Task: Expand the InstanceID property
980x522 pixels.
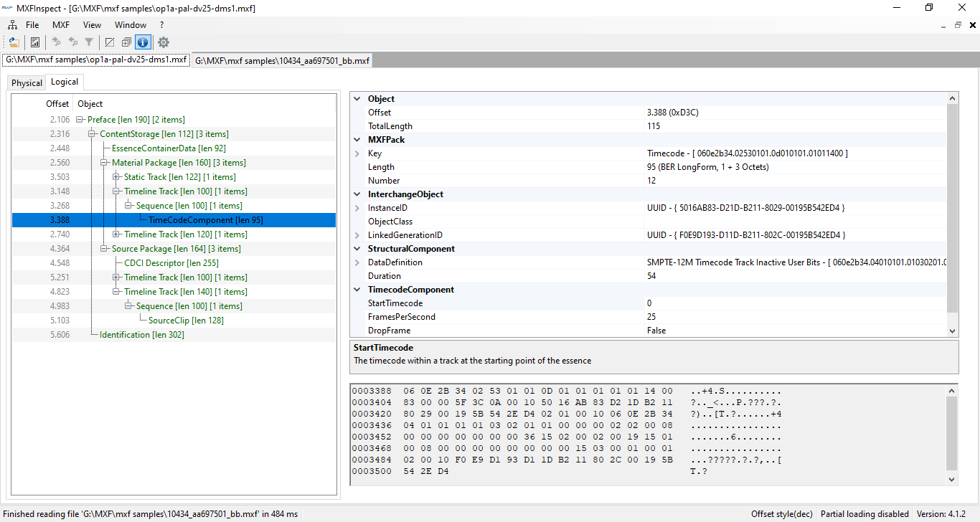Action: (357, 208)
